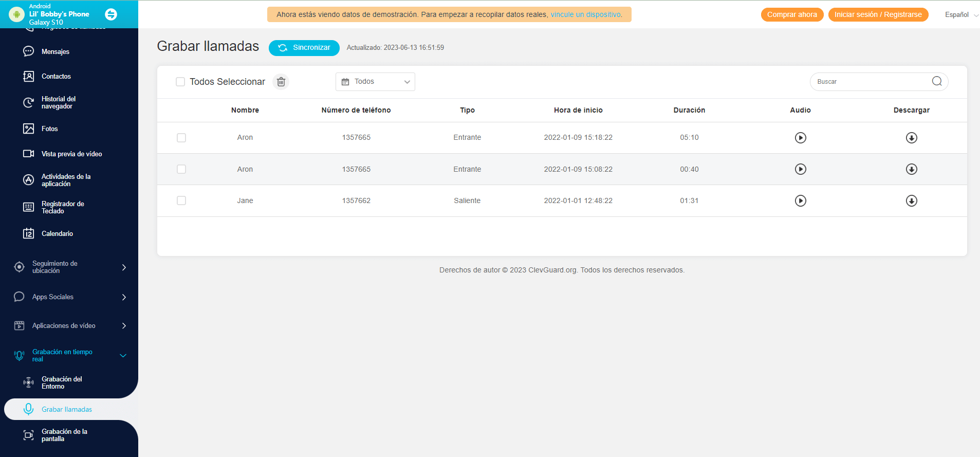Click the Nombre column header
The image size is (980, 457).
pos(245,110)
